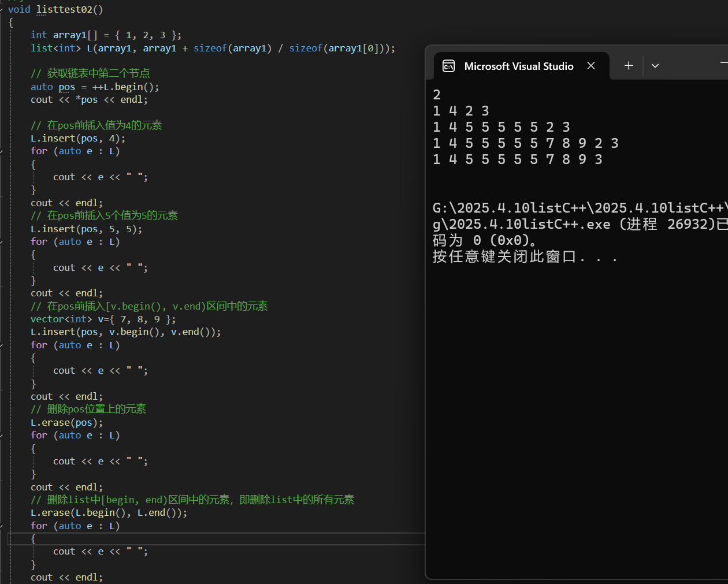The image size is (728, 584).
Task: Click the first sizeof keyword in list constructor
Action: [210, 49]
